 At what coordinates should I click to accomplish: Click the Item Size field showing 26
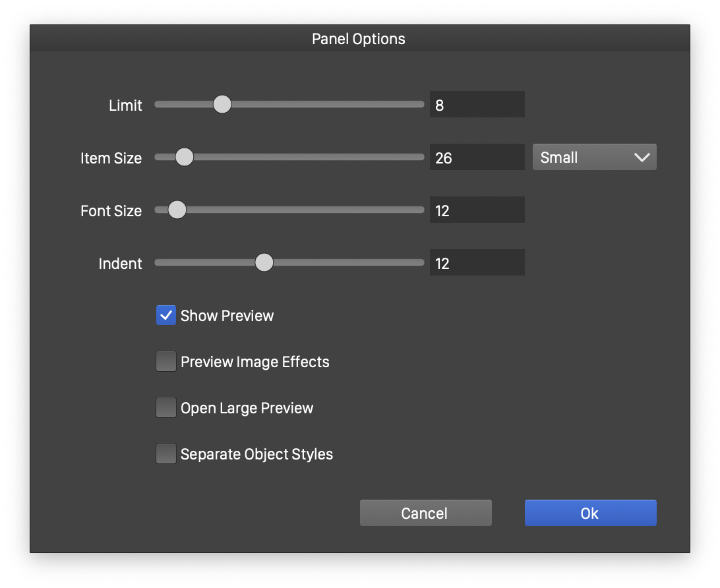[477, 158]
